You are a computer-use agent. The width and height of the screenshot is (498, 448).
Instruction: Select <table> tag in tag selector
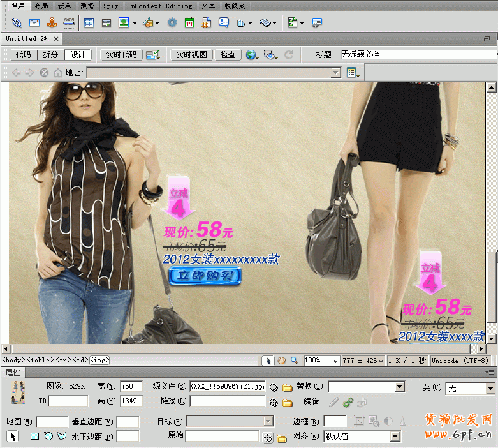point(40,361)
